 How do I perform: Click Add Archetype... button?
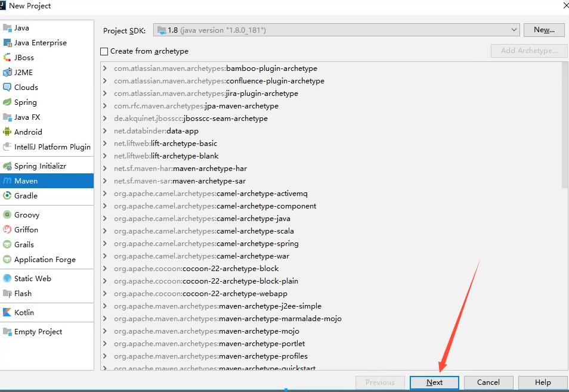[x=529, y=51]
